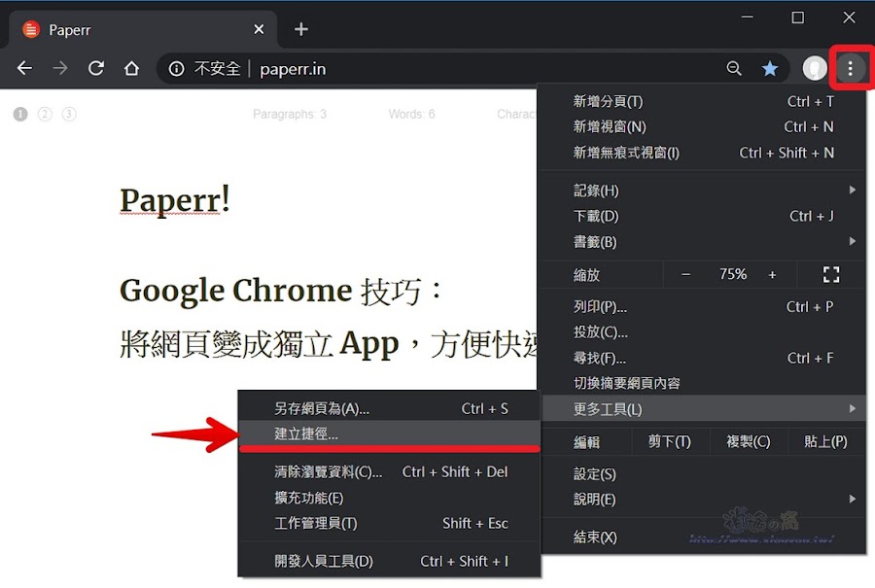Viewport: 875px width, 588px height.
Task: Open 工作管理員(T) task manager
Action: [390, 523]
